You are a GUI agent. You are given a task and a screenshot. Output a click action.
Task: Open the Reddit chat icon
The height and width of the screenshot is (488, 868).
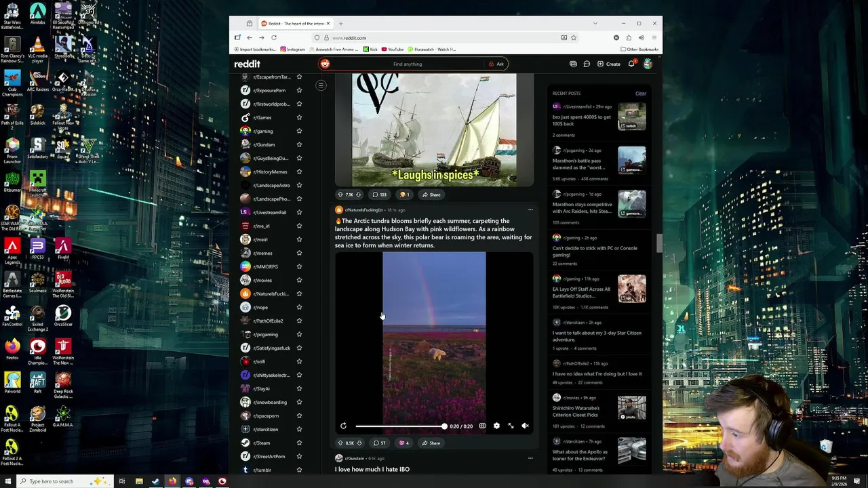[587, 64]
